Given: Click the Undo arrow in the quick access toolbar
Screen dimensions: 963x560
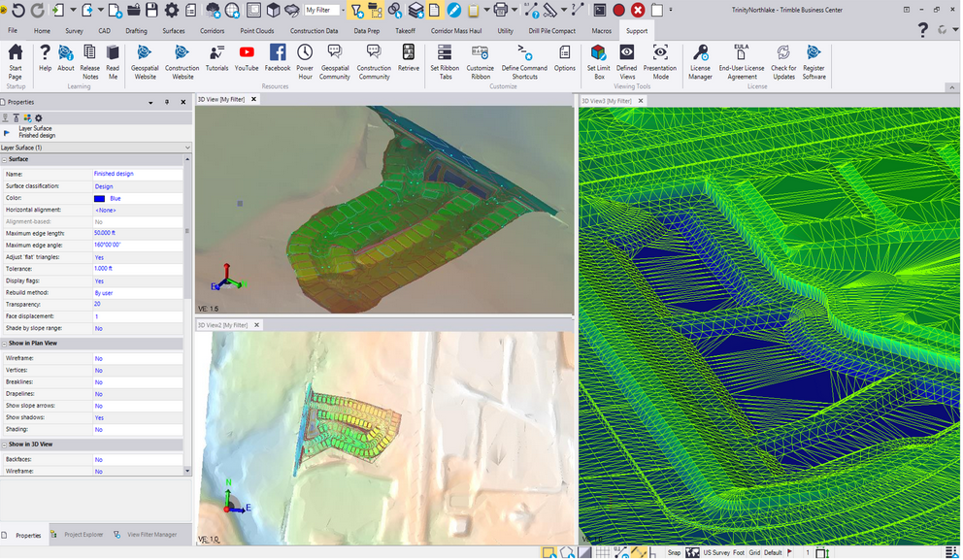Looking at the screenshot, I should 17,10.
